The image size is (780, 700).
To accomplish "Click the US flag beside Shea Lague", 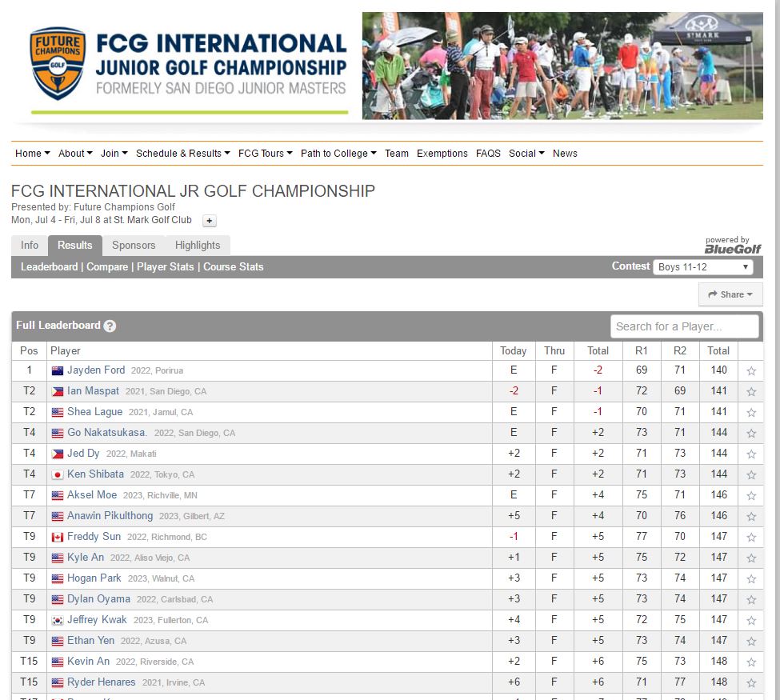I will click(x=58, y=413).
